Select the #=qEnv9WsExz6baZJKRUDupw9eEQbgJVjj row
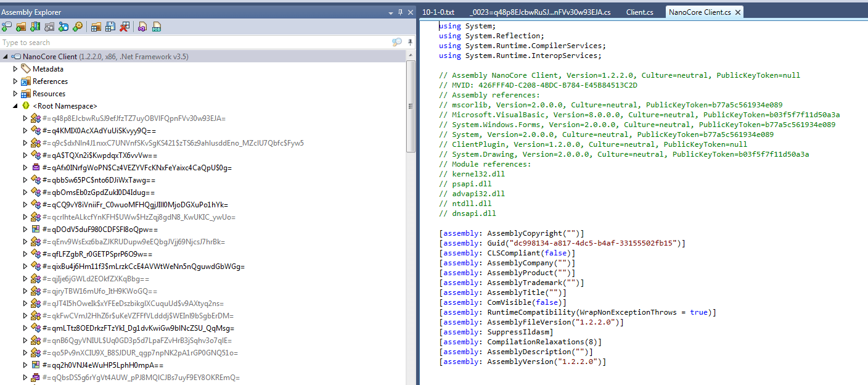The image size is (868, 385). coord(203,241)
